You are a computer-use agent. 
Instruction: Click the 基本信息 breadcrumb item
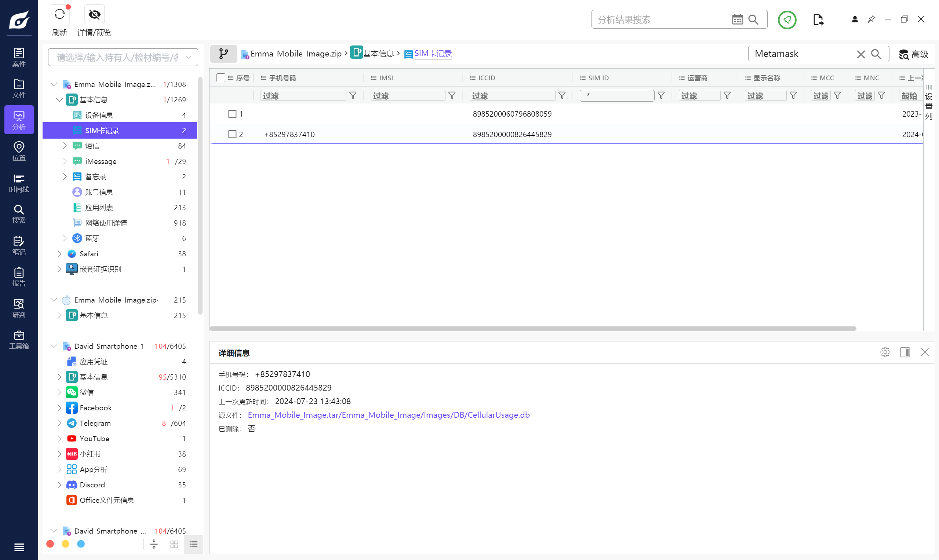(378, 54)
